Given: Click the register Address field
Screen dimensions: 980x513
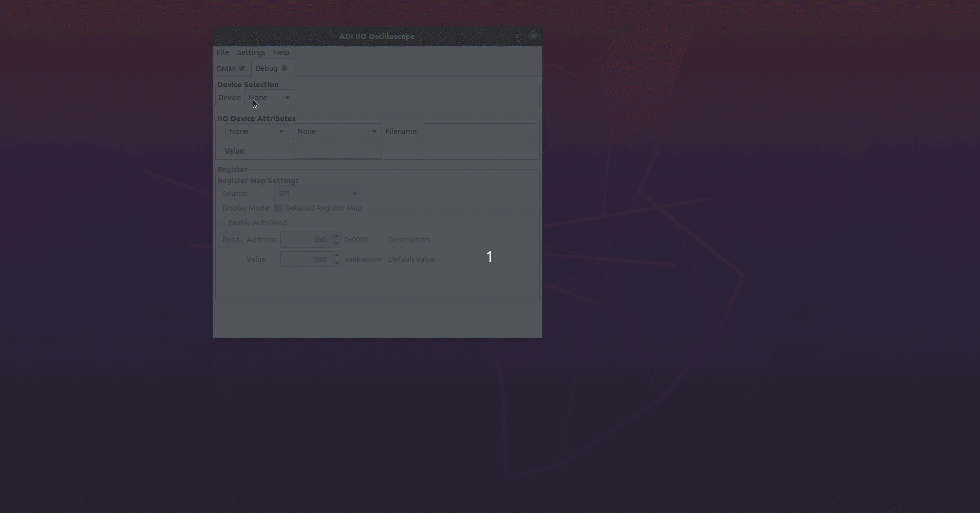Looking at the screenshot, I should pos(306,240).
